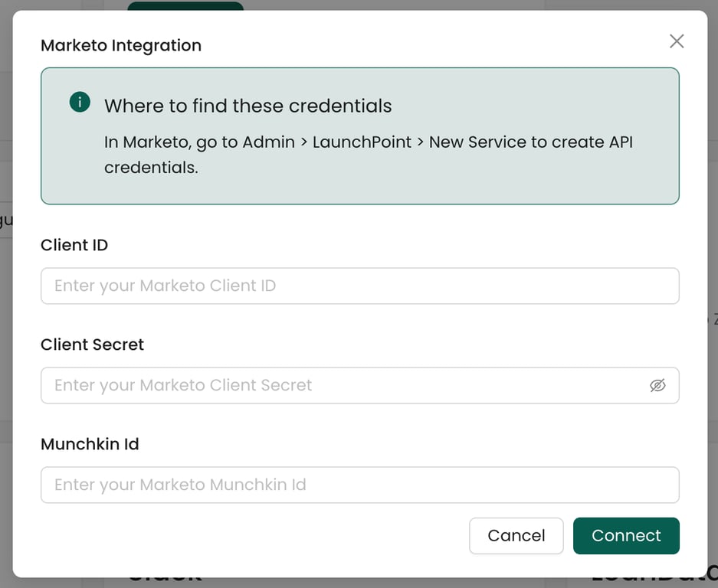Click the Client Secret field label
718x588 pixels.
click(x=92, y=345)
